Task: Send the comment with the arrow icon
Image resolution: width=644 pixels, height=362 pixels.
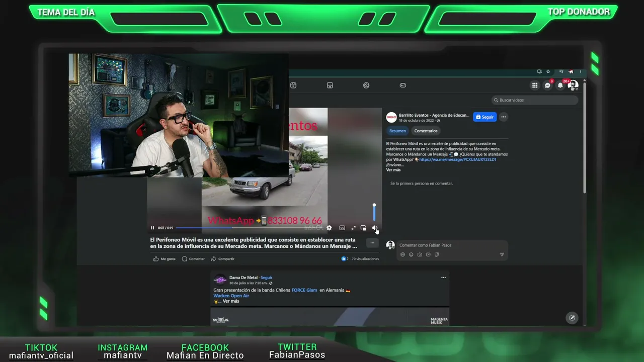Action: click(502, 254)
